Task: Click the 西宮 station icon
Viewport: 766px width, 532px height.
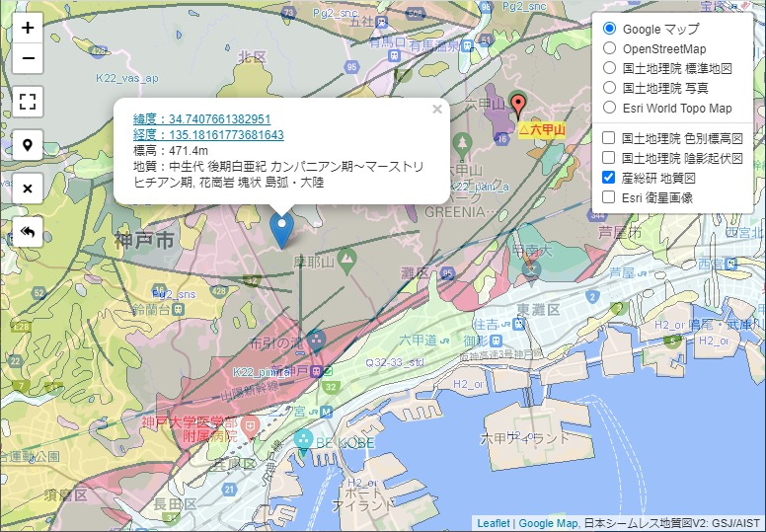Action: click(730, 265)
